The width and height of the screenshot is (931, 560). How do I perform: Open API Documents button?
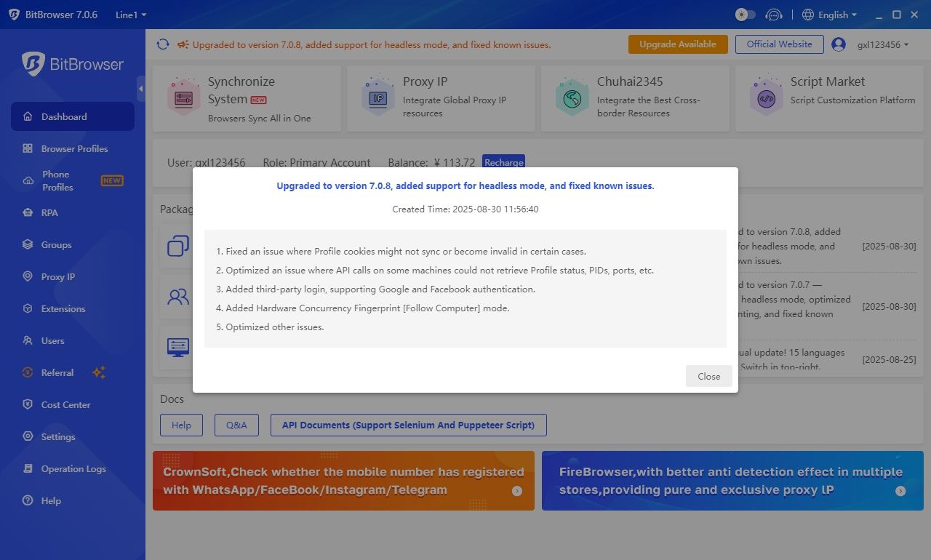pyautogui.click(x=408, y=425)
